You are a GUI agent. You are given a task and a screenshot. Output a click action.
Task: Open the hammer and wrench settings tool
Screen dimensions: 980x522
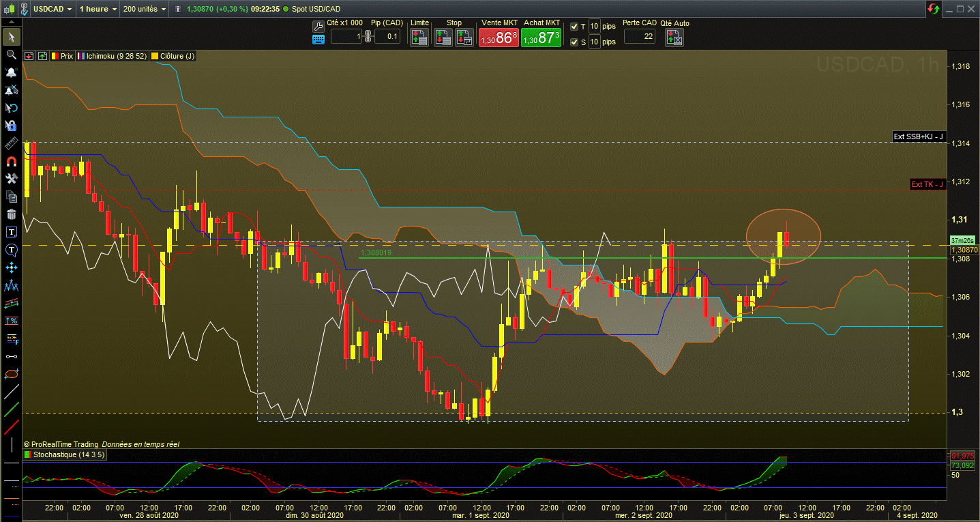pyautogui.click(x=11, y=179)
